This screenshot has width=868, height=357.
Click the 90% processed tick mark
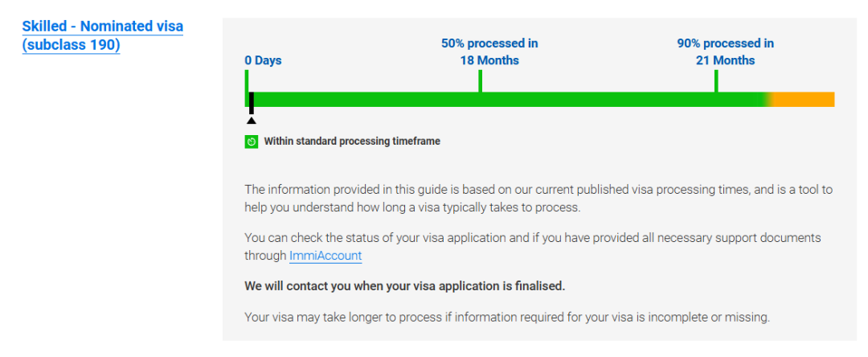pyautogui.click(x=716, y=81)
